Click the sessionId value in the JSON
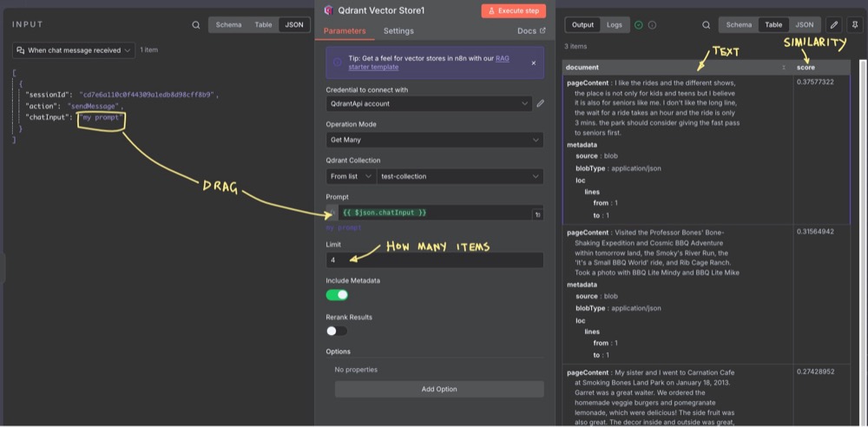Viewport: 868px width, 427px height. pyautogui.click(x=147, y=95)
